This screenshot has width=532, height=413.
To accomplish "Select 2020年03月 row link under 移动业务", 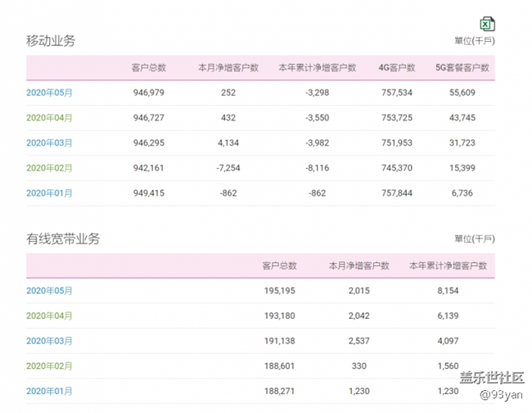I will (x=49, y=143).
